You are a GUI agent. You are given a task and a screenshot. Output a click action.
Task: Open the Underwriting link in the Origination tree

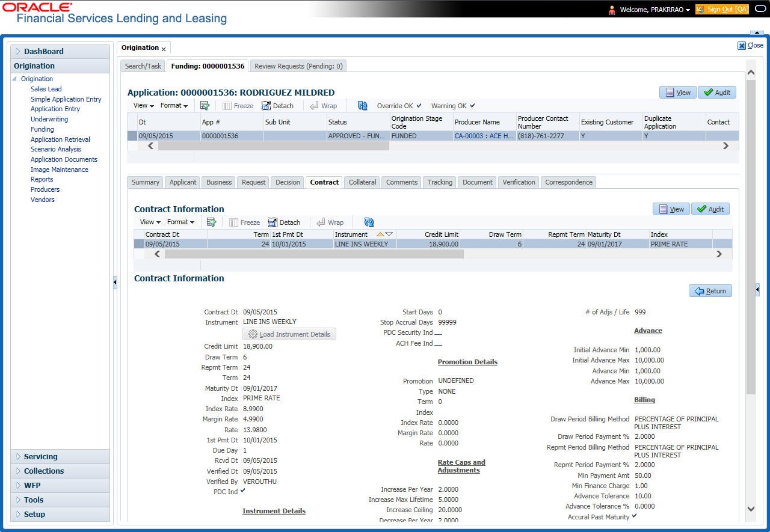49,119
